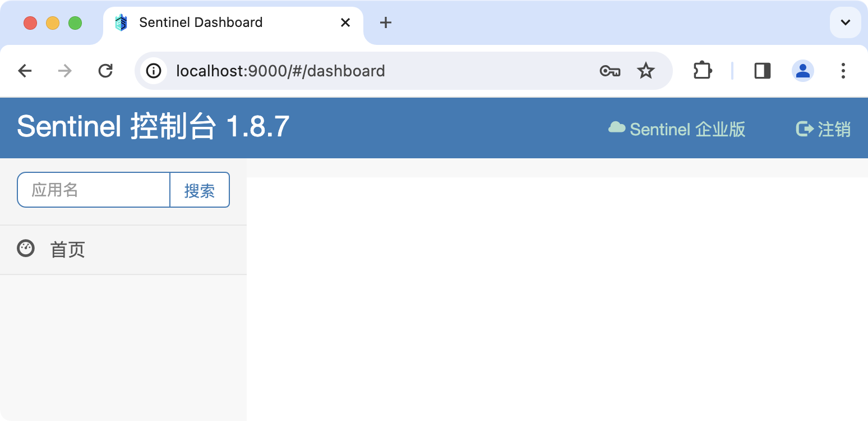The width and height of the screenshot is (868, 421).
Task: Expand the 首页 sidebar entry
Action: click(67, 249)
